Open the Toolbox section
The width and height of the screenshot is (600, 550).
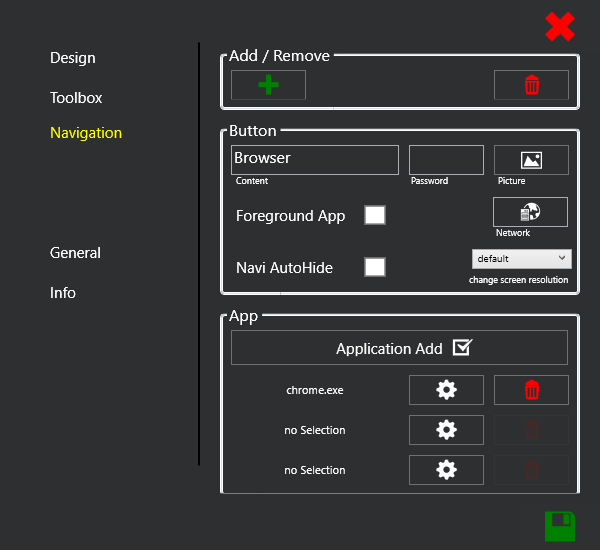click(76, 98)
